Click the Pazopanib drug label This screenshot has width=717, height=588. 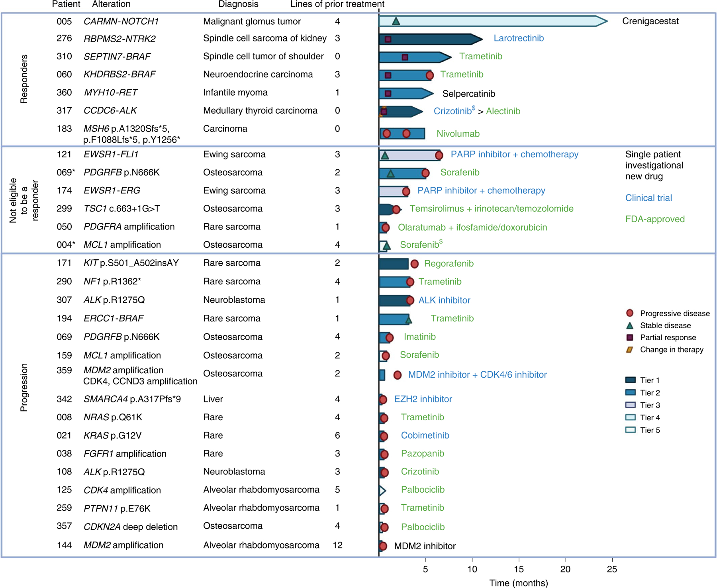pyautogui.click(x=423, y=454)
